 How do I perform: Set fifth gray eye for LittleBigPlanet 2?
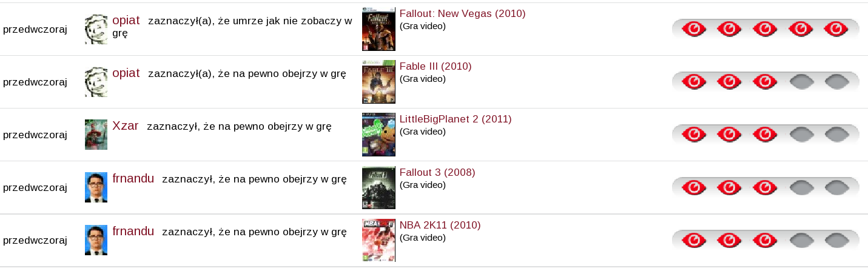836,135
